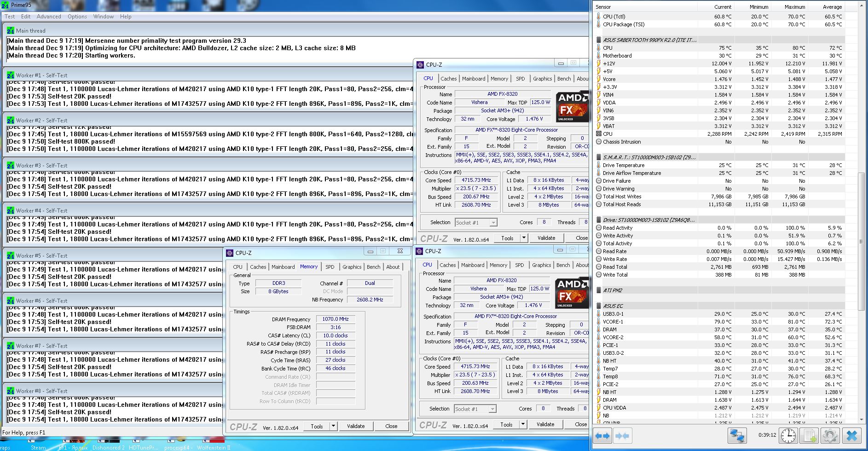Open the Options menu in Prime95

pyautogui.click(x=77, y=17)
